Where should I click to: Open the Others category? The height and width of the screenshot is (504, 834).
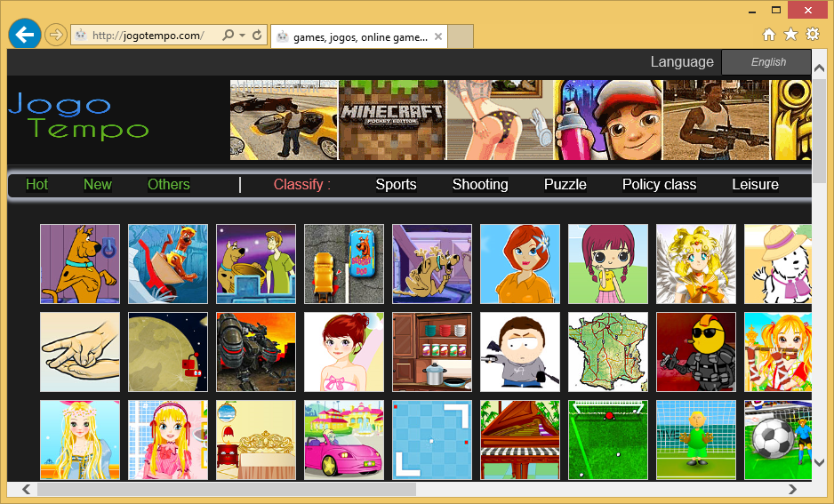(168, 185)
